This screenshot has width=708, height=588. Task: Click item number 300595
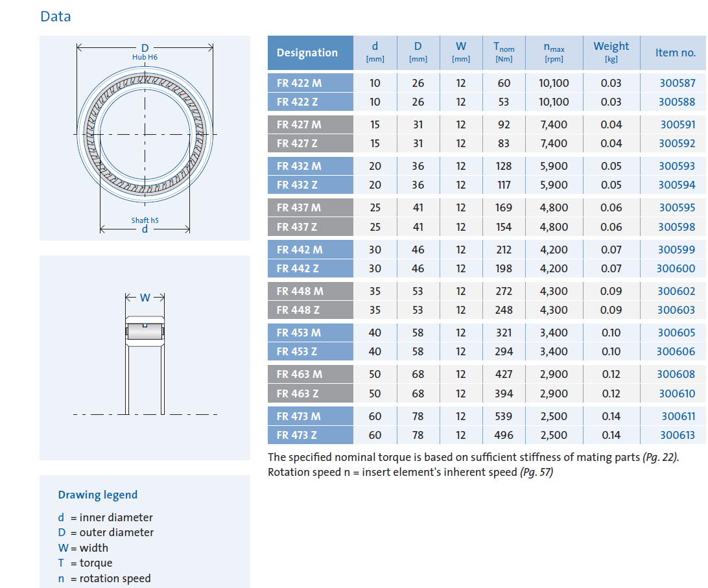(677, 207)
